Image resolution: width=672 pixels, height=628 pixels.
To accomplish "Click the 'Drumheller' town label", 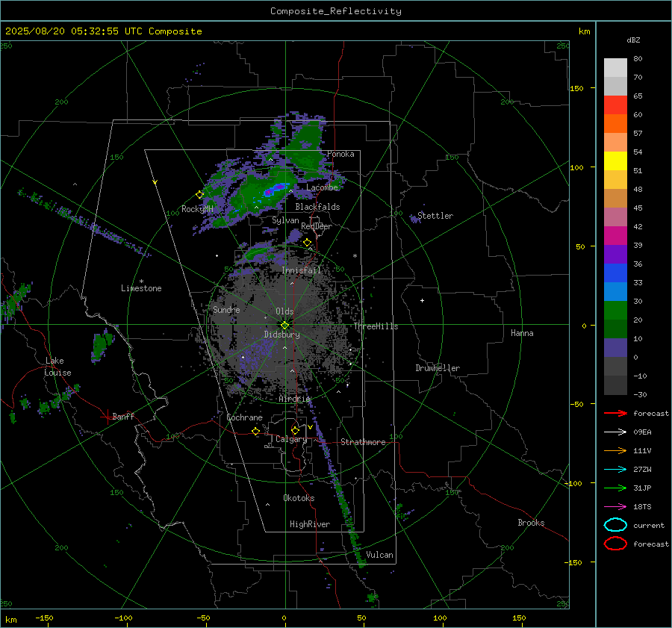I will [438, 368].
